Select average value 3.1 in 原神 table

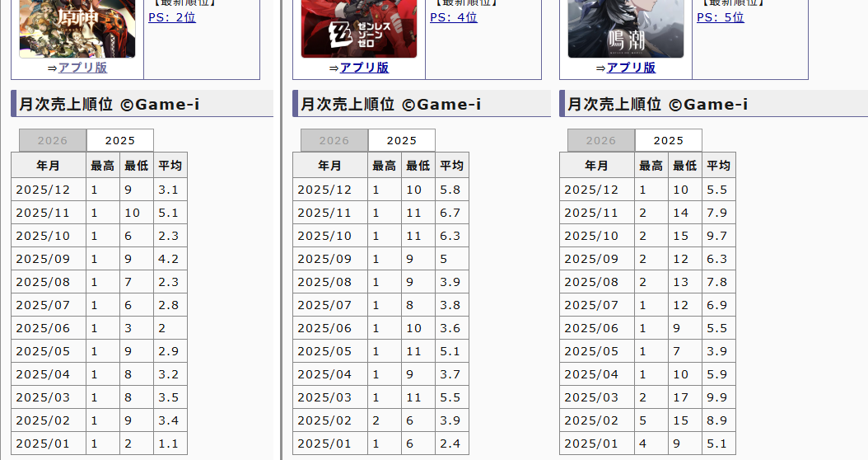(x=170, y=190)
